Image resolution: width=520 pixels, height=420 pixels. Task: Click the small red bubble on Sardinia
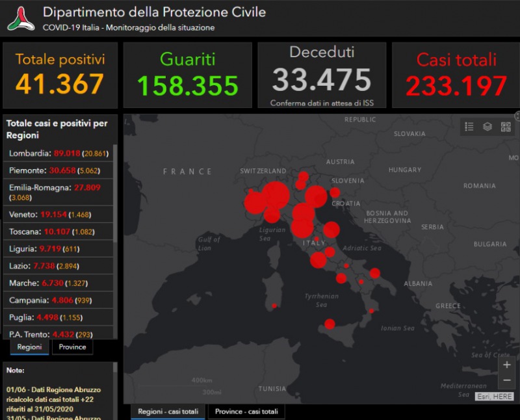coord(274,306)
